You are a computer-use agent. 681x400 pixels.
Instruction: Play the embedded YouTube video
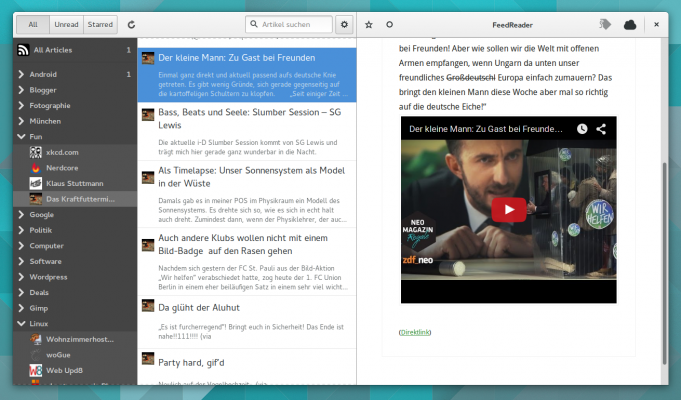(508, 210)
